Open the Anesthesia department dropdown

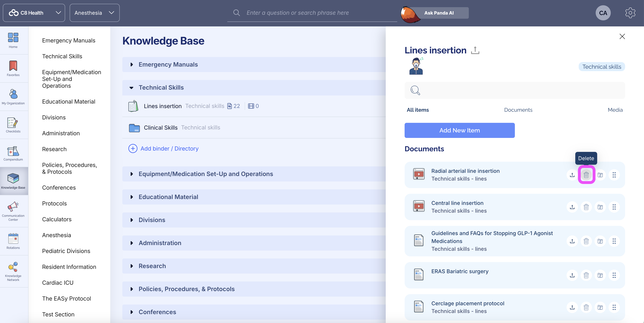(x=95, y=13)
